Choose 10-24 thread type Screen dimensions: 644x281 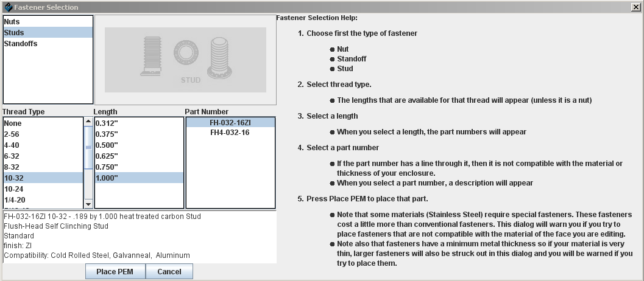coord(15,189)
